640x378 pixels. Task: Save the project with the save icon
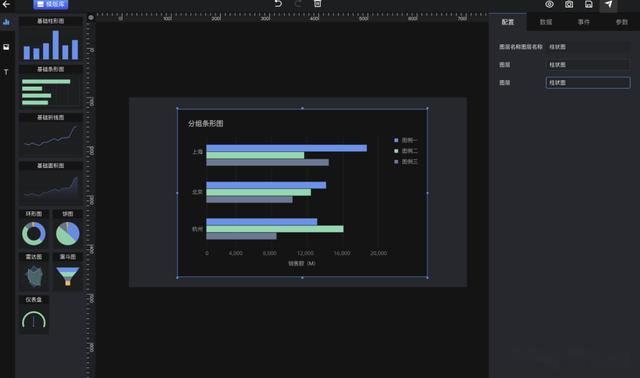coord(589,4)
